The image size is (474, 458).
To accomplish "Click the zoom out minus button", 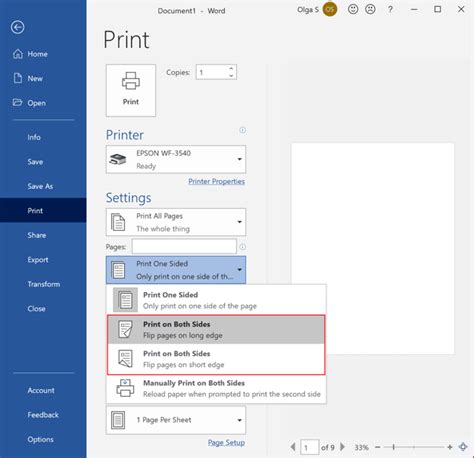I will [378, 447].
